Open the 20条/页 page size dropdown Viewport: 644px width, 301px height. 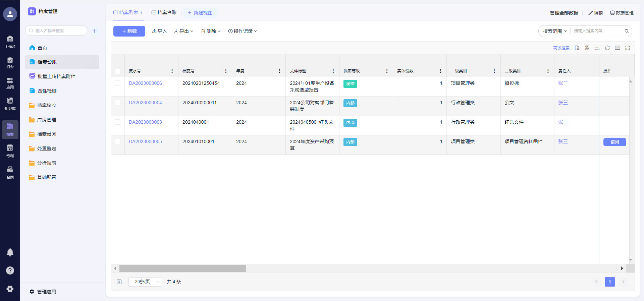tap(145, 282)
